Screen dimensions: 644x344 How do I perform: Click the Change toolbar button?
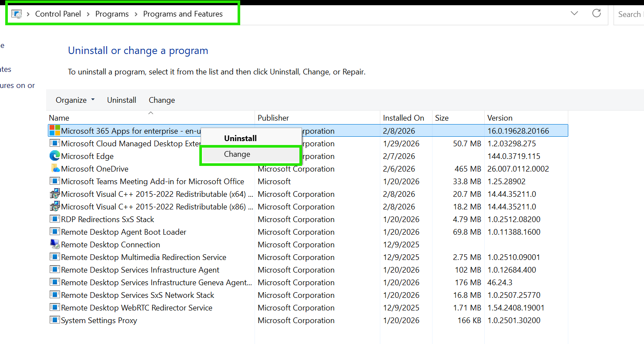[162, 100]
